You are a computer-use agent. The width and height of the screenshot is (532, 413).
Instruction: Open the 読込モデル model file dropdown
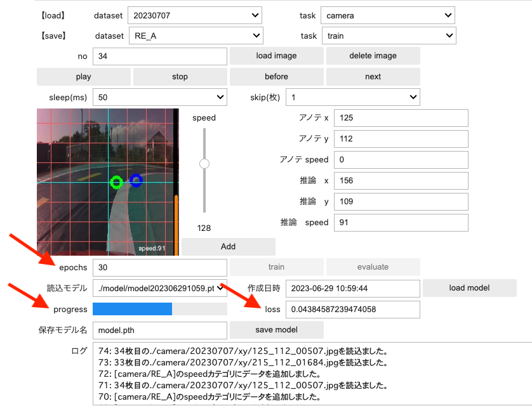tap(160, 288)
